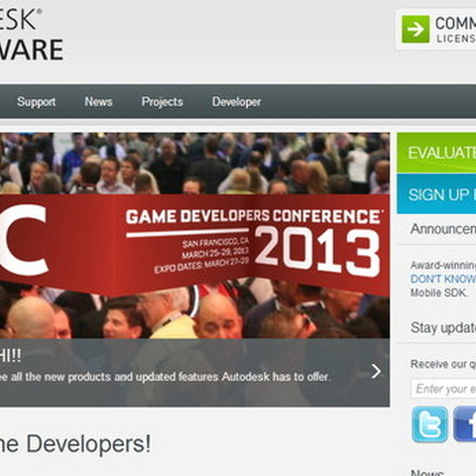Click the "Mobile SDK." announcement text

(439, 293)
